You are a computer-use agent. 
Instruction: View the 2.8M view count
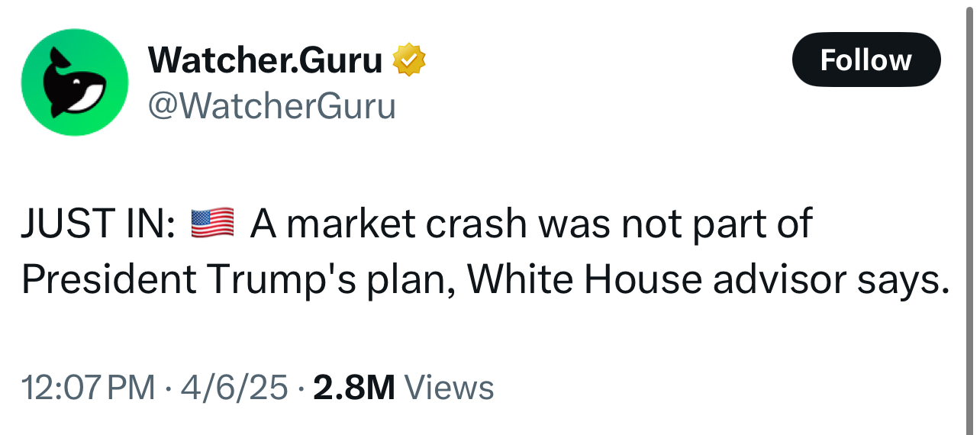coord(353,388)
